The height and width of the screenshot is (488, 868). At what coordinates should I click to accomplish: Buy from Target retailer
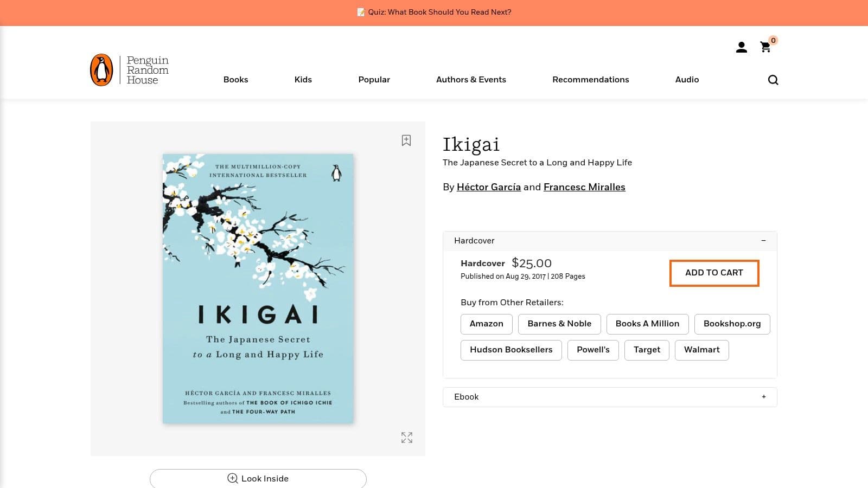[x=647, y=350]
